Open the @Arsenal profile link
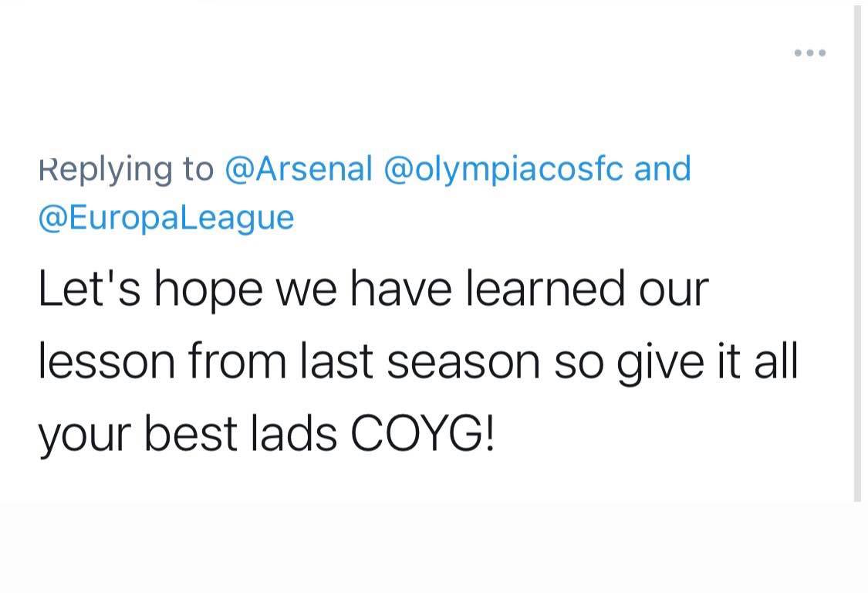 299,169
